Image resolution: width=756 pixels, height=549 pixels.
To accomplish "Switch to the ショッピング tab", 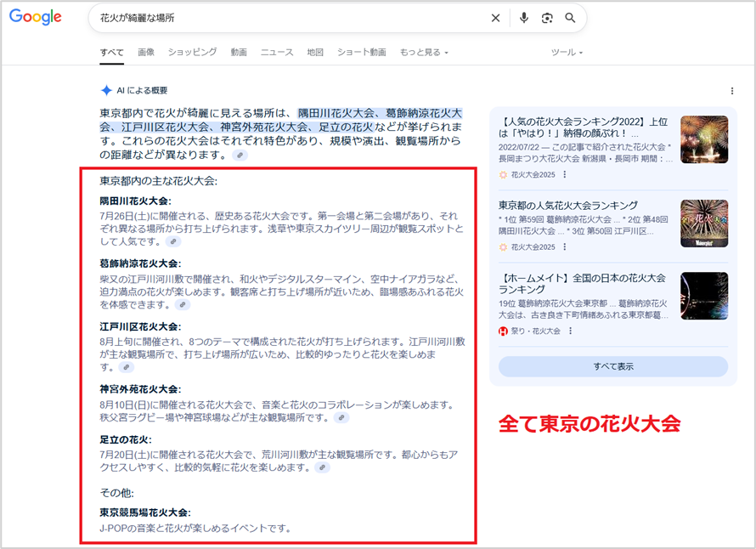I will (192, 52).
